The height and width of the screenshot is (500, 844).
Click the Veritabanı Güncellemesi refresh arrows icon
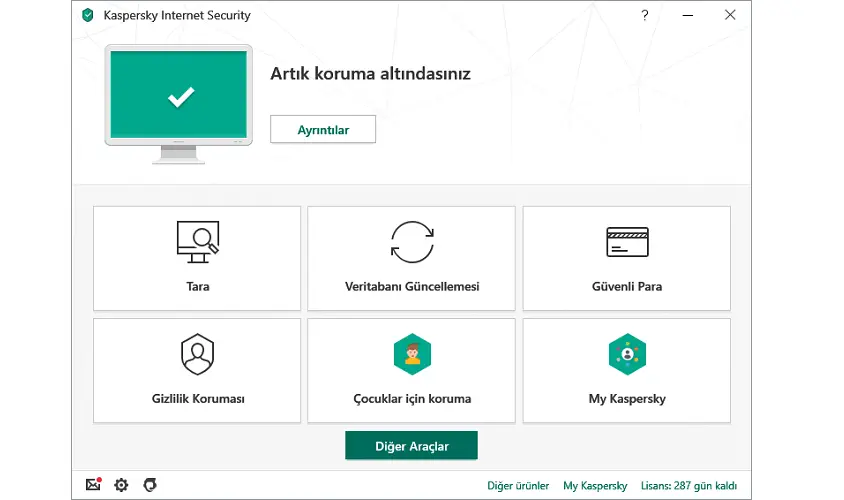[x=412, y=242]
